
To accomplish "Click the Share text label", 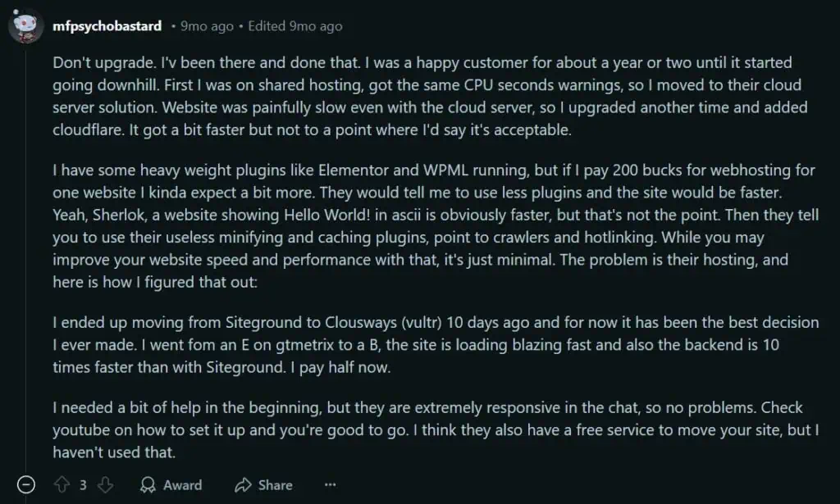I will click(x=275, y=485).
